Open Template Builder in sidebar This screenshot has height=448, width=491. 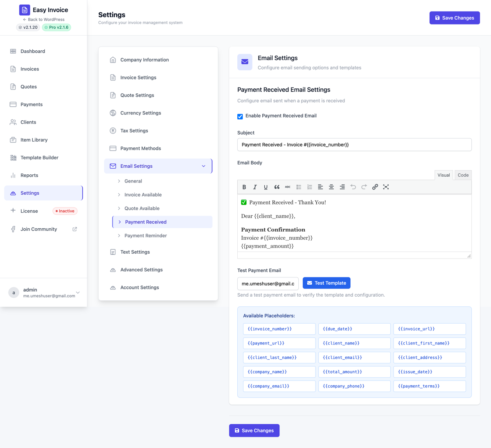(x=43, y=158)
